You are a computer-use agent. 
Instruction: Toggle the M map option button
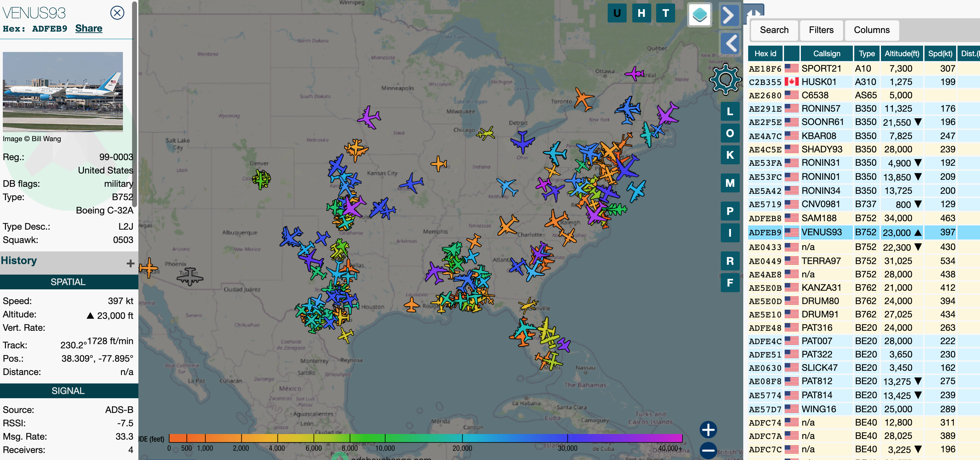pos(730,183)
